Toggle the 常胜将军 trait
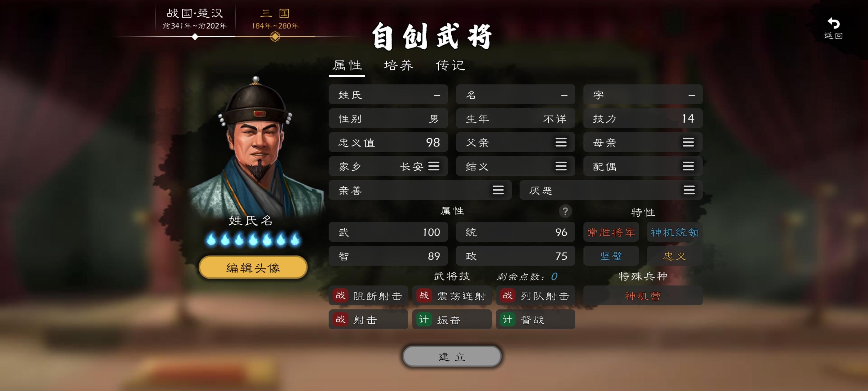This screenshot has height=391, width=868. 611,232
